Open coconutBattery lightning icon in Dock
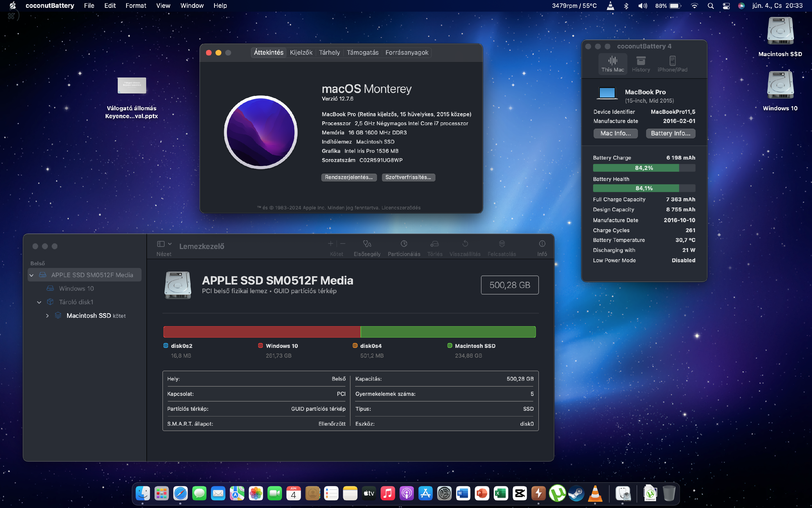The height and width of the screenshot is (508, 812). pos(538,493)
